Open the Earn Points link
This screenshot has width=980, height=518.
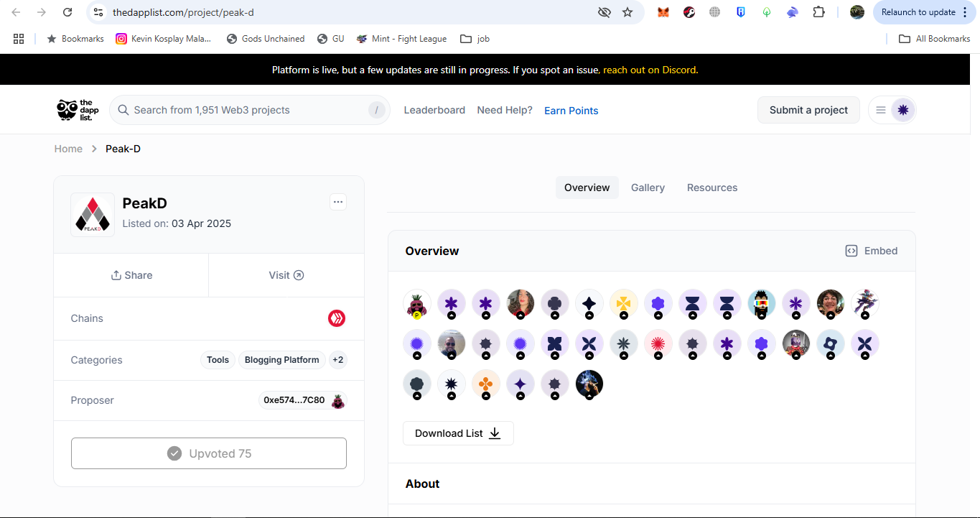click(x=571, y=111)
